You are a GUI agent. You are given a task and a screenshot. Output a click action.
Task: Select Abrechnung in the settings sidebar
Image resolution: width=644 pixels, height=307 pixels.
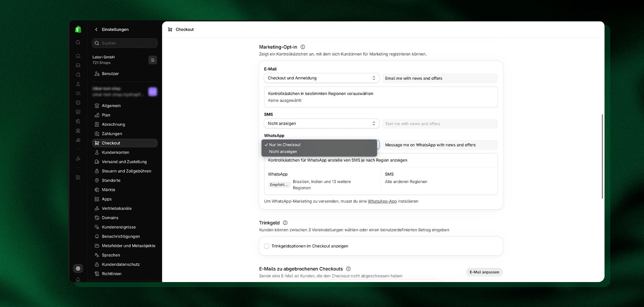pos(125,124)
